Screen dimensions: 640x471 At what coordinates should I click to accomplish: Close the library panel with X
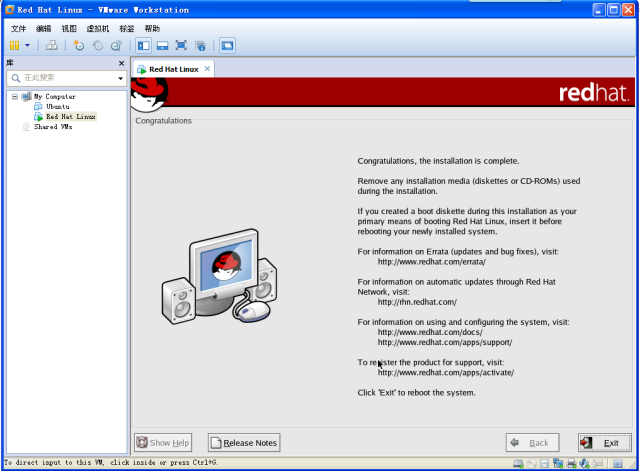click(121, 63)
